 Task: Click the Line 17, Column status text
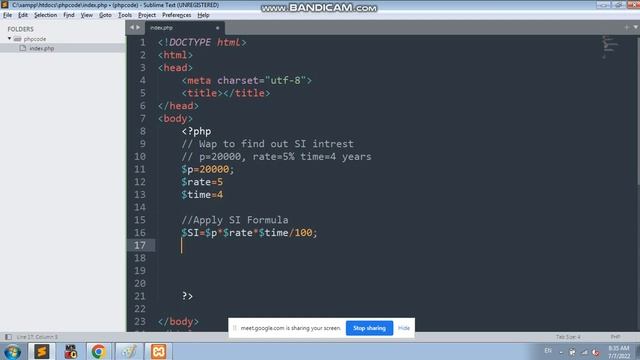[x=38, y=337]
